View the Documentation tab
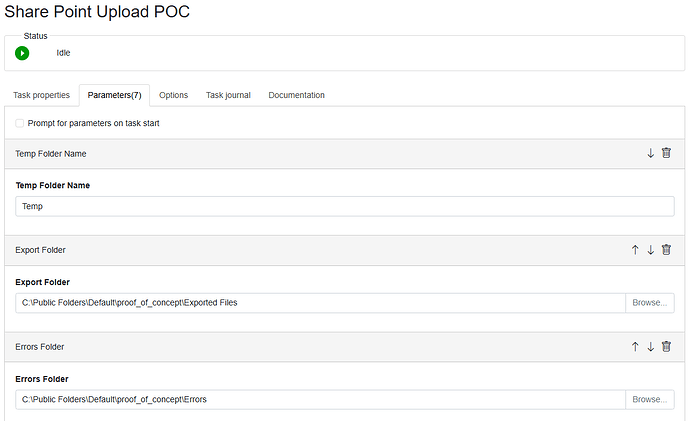Image resolution: width=690 pixels, height=421 pixels. coord(297,95)
